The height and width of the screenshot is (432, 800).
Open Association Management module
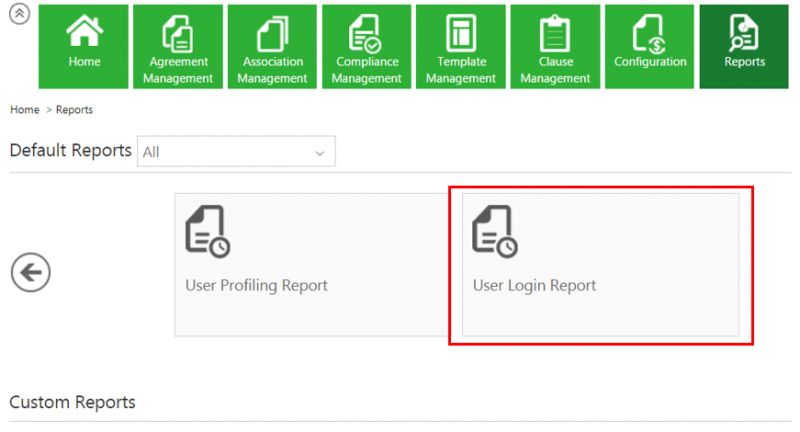pyautogui.click(x=272, y=47)
